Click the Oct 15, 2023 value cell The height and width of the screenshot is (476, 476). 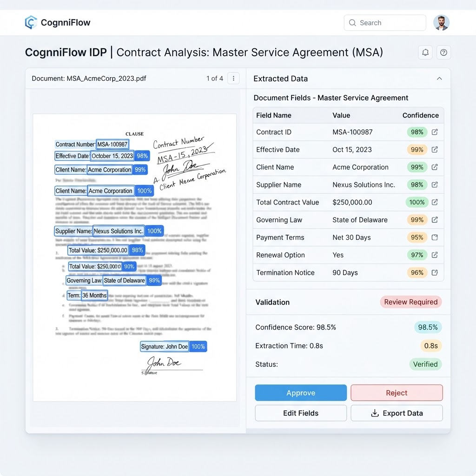(x=352, y=150)
